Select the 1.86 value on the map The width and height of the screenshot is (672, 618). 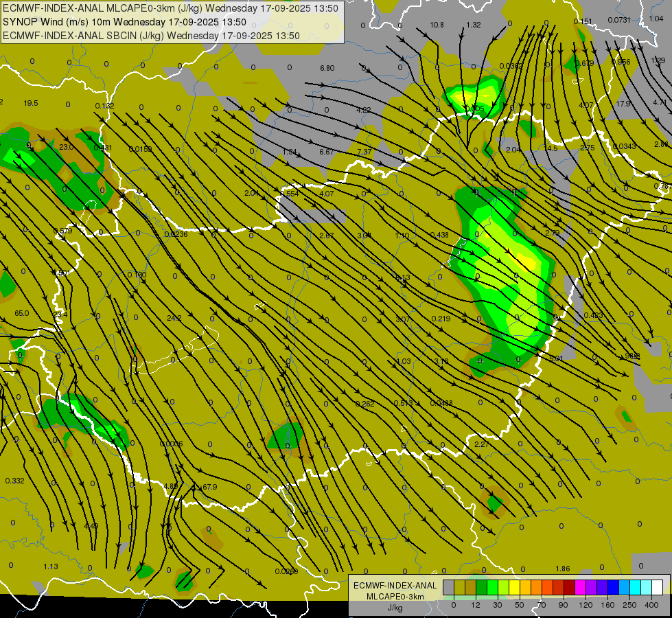click(x=563, y=569)
